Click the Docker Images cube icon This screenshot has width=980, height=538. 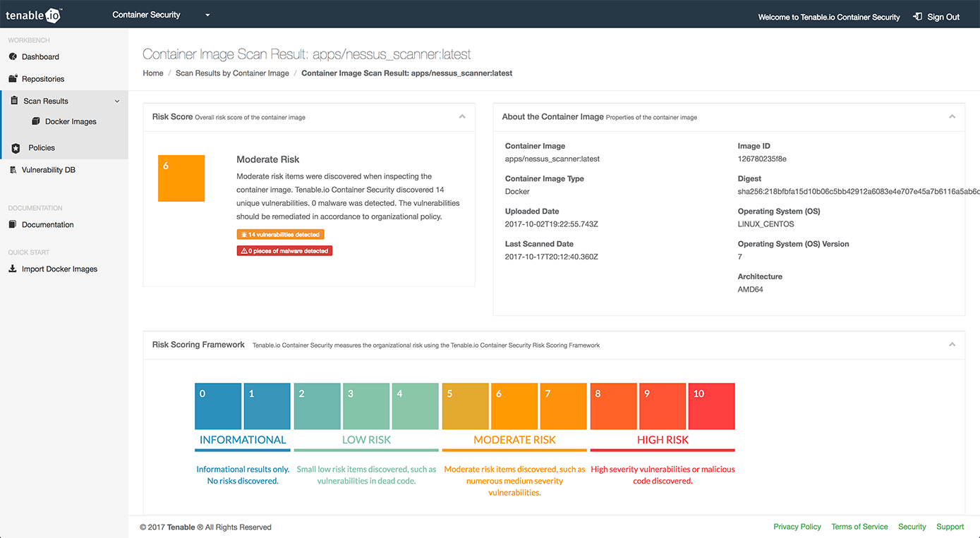point(36,121)
